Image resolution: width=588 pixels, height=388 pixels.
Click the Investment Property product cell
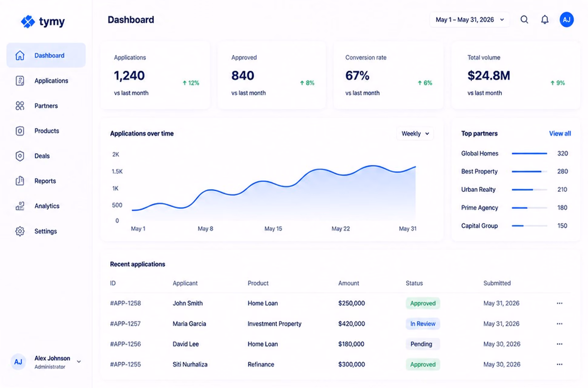(x=274, y=324)
